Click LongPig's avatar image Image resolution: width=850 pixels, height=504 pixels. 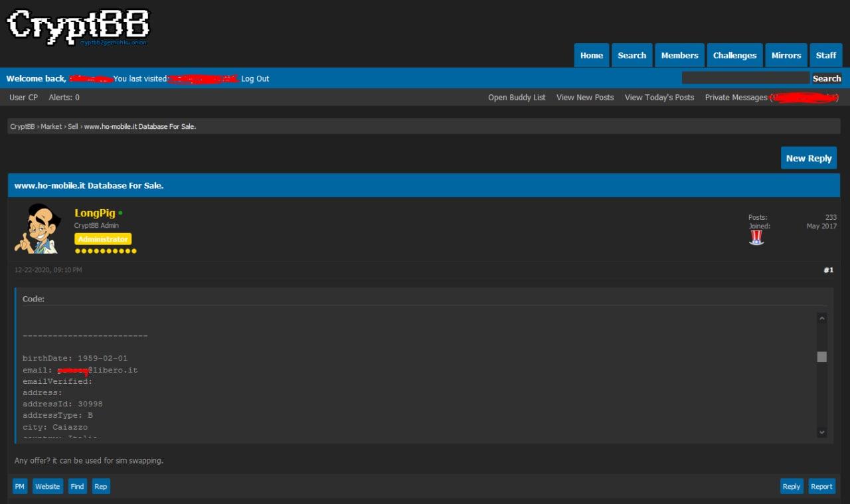(x=38, y=228)
